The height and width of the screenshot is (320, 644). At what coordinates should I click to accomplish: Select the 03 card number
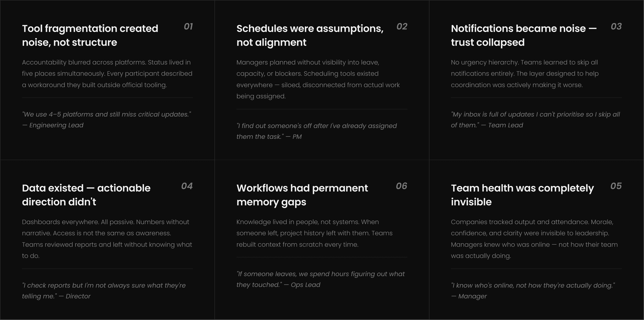[x=616, y=26]
